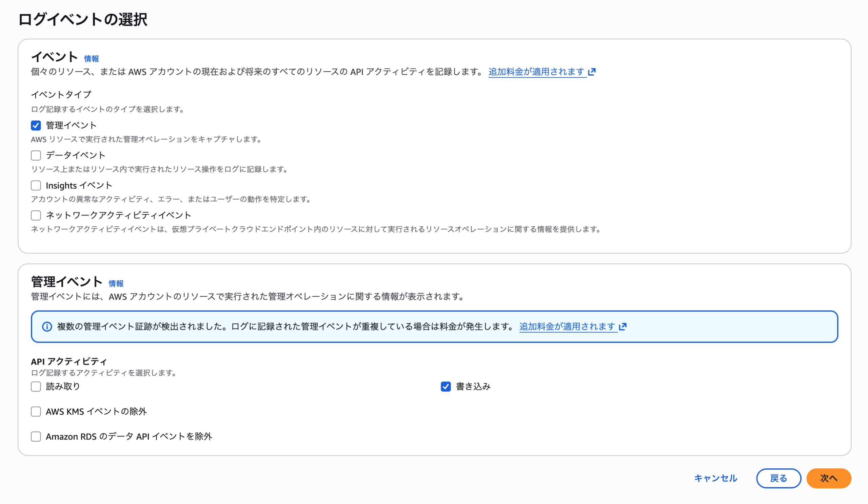Uncheck the 管理イベント checkbox
Screen dimensions: 868x504
coord(36,126)
